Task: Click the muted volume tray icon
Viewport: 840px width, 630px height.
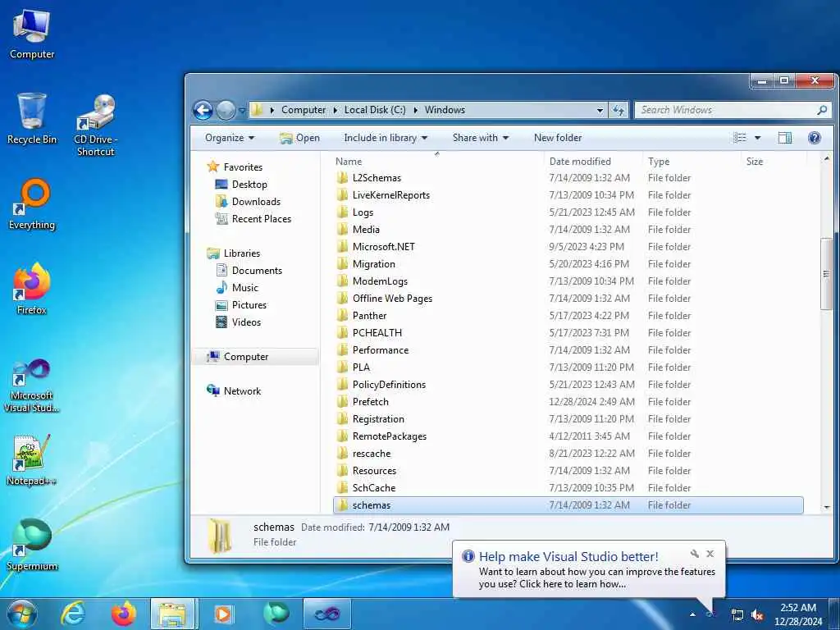Action: pyautogui.click(x=757, y=615)
